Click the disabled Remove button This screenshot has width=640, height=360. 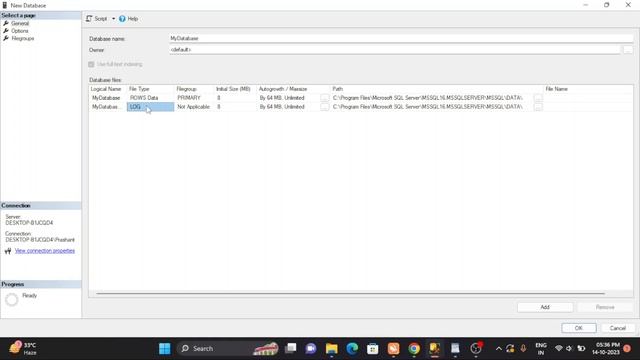tap(605, 307)
